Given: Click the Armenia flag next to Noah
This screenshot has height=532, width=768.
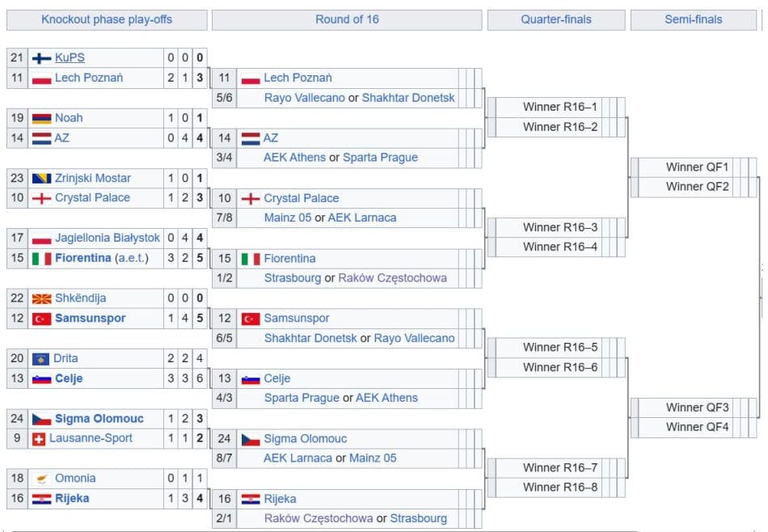Looking at the screenshot, I should pyautogui.click(x=41, y=118).
